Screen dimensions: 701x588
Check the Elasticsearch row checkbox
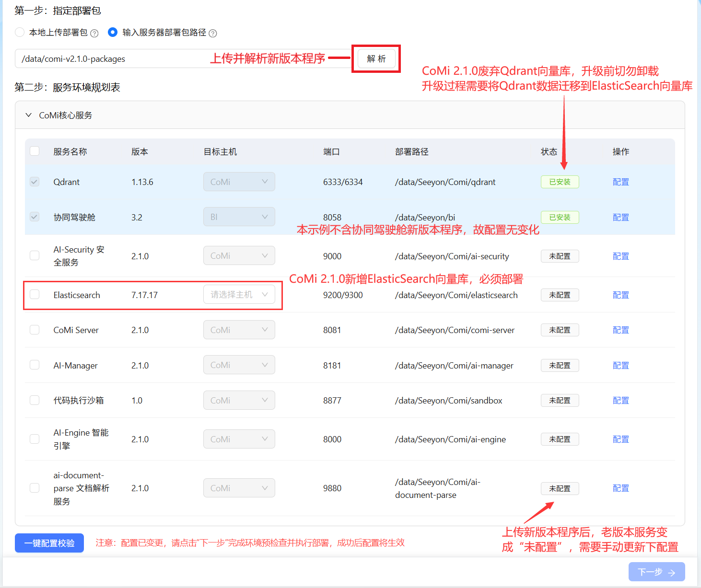[x=35, y=294]
